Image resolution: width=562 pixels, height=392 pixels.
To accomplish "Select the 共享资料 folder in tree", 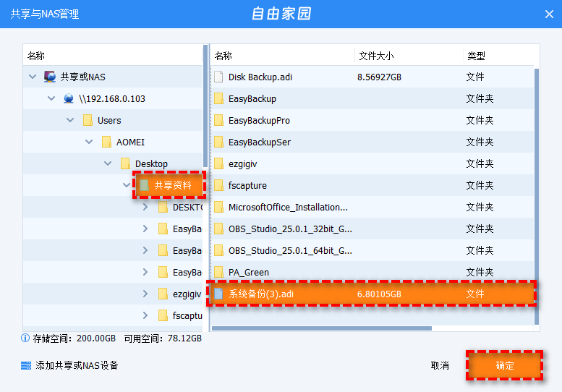I will pyautogui.click(x=169, y=185).
